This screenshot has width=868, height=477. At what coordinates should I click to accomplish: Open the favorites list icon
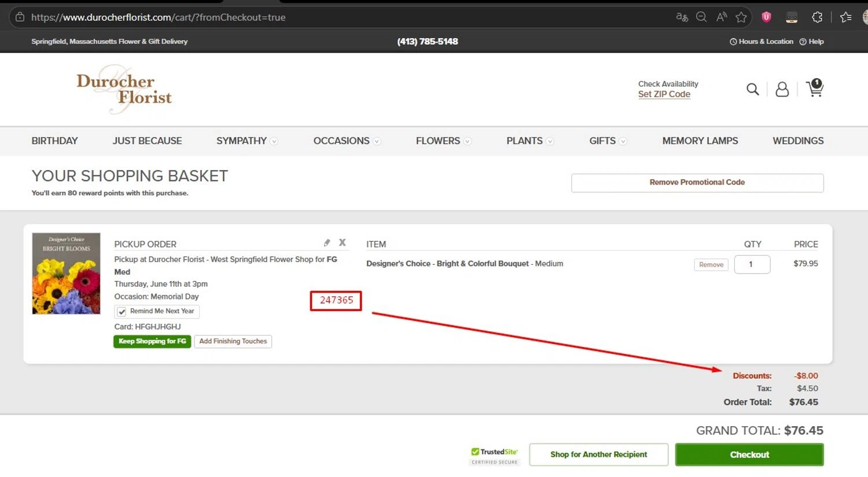point(846,17)
